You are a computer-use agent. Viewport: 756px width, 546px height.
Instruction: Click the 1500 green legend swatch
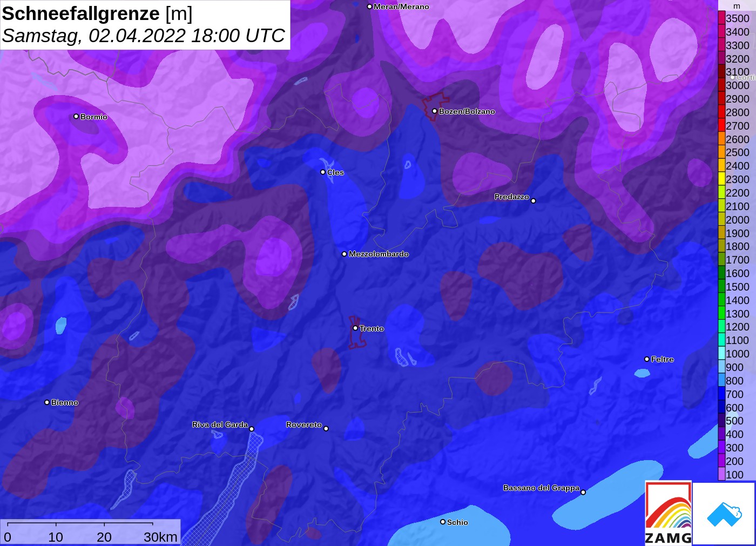point(721,286)
